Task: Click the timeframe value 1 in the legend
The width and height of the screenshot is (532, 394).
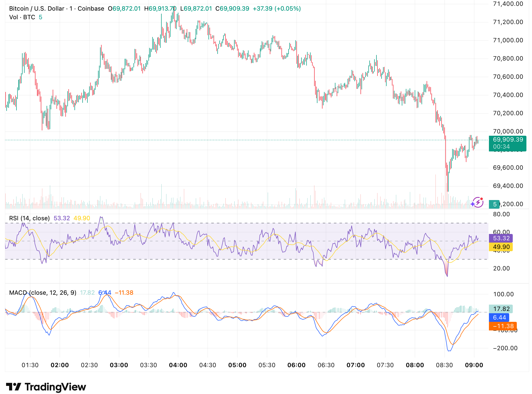Action: (x=71, y=8)
